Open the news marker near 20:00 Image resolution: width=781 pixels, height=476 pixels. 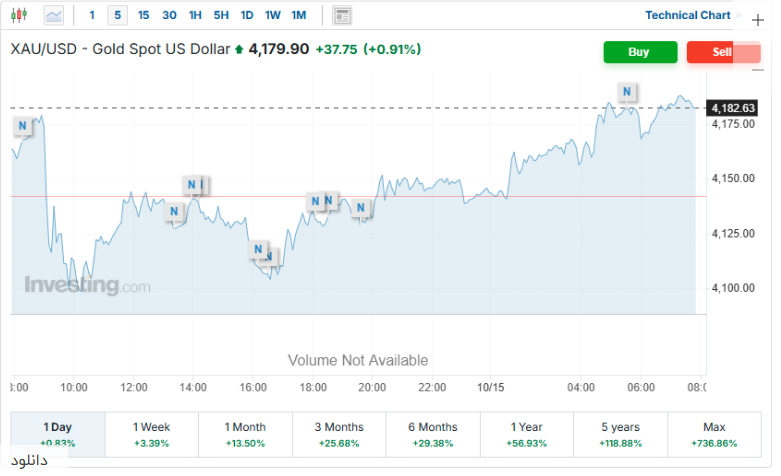point(361,208)
